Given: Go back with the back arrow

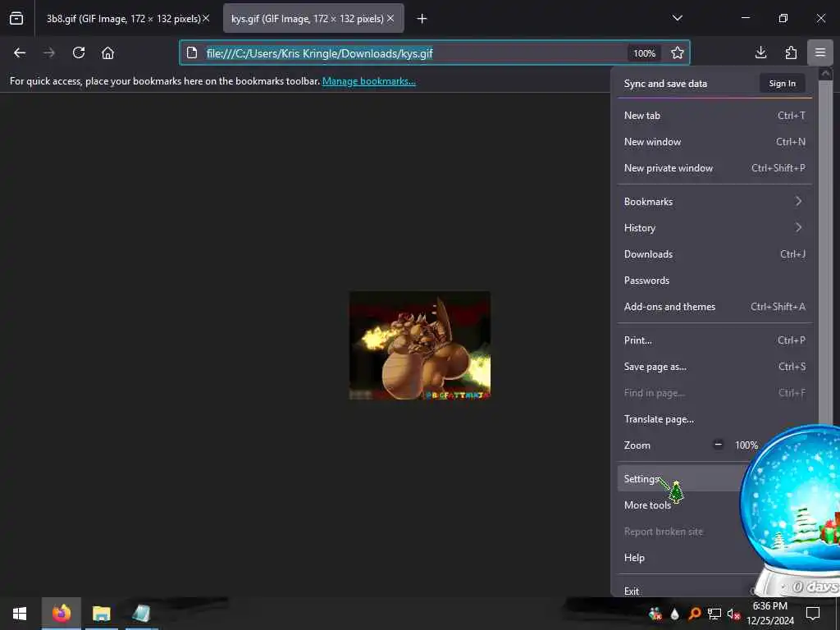Looking at the screenshot, I should [20, 53].
